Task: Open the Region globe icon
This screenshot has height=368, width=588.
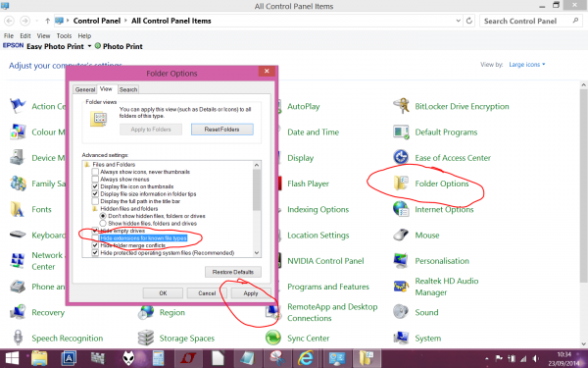Action: pyautogui.click(x=145, y=312)
